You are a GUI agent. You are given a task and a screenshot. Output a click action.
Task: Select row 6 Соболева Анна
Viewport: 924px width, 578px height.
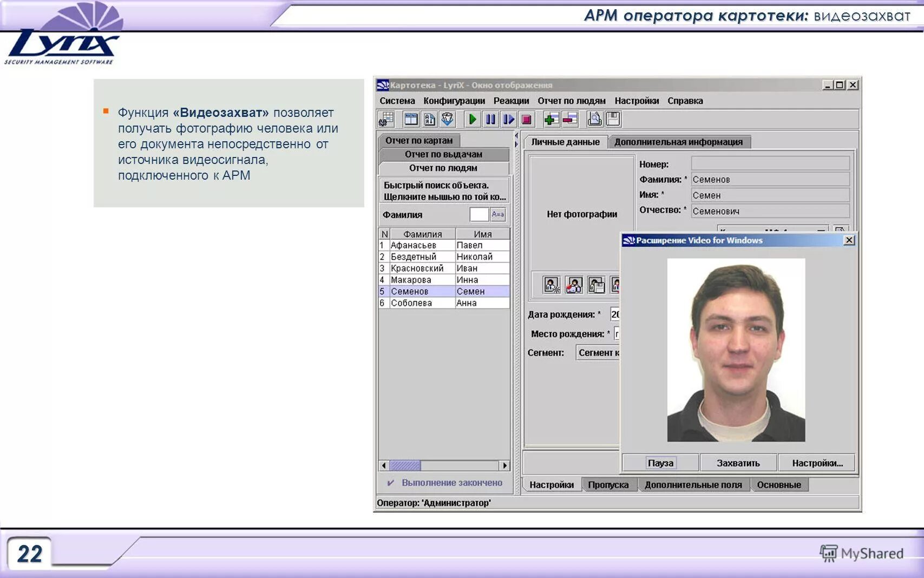point(444,303)
